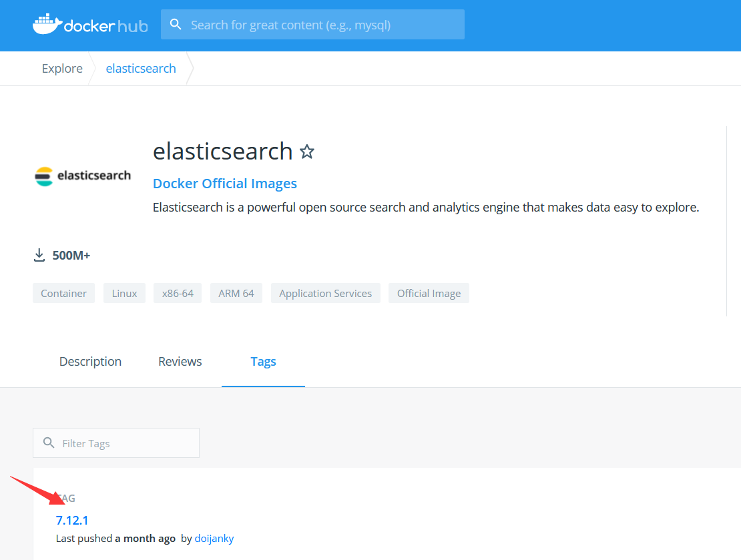Open the doijanky user profile link
This screenshot has height=560, width=741.
(x=214, y=538)
